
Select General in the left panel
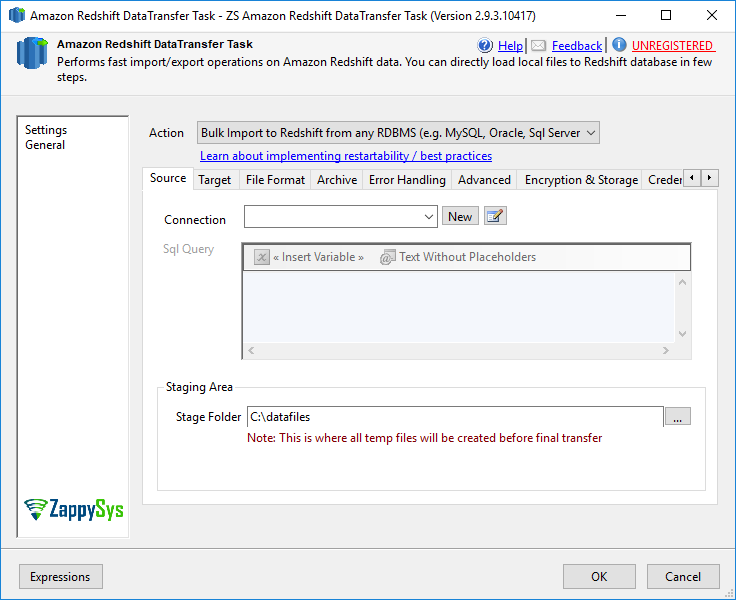click(x=45, y=145)
